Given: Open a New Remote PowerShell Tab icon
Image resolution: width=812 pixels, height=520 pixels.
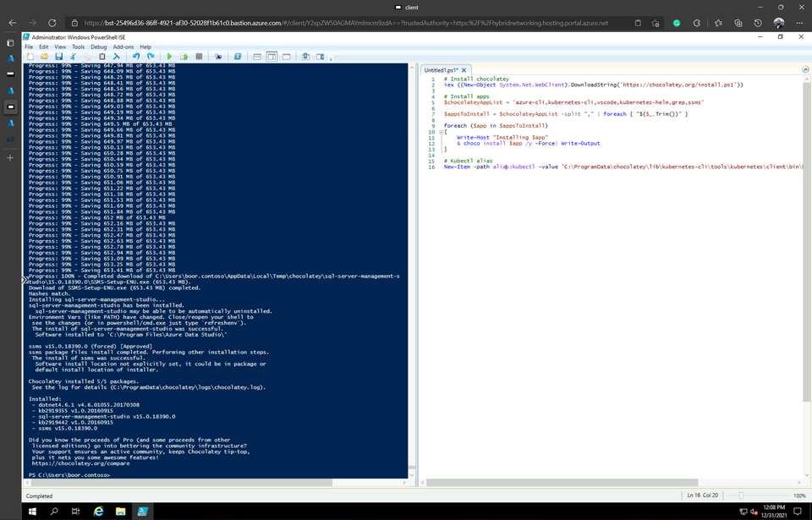Looking at the screenshot, I should (218, 56).
